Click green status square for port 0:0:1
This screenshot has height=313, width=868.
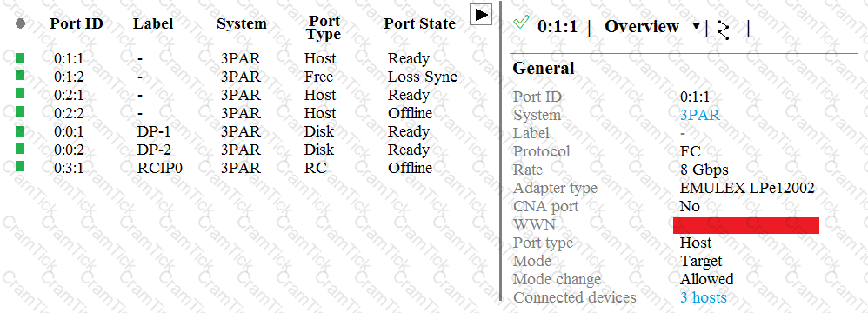click(20, 130)
